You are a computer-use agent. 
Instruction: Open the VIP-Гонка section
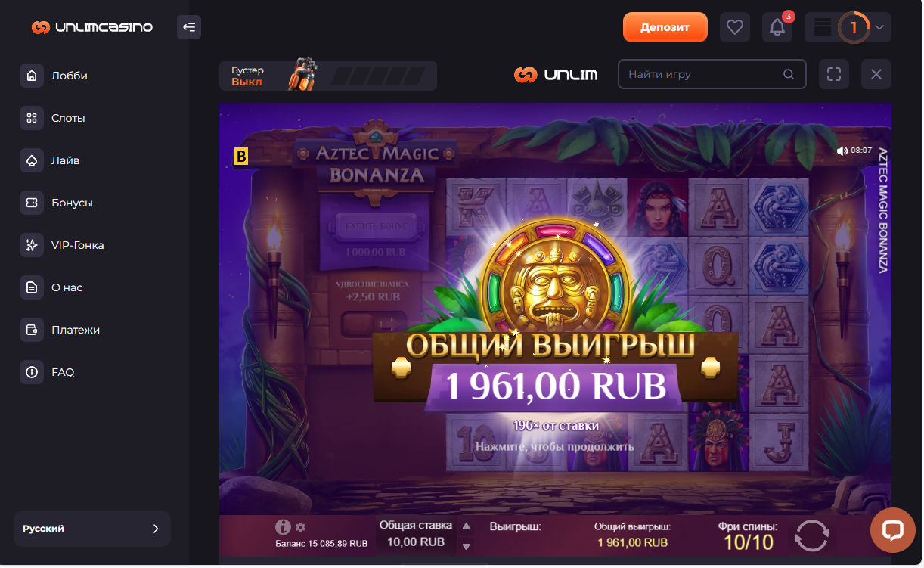[x=77, y=245]
